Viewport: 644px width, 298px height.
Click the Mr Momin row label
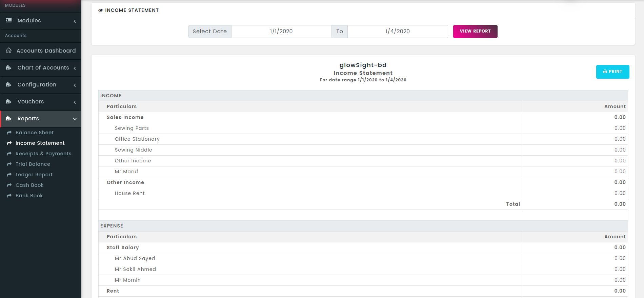pos(128,280)
